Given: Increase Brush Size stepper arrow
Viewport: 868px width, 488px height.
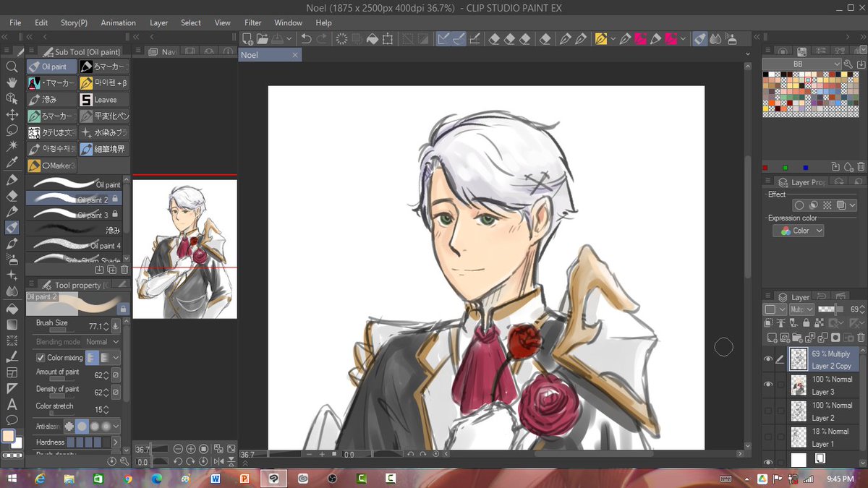Looking at the screenshot, I should pos(106,324).
